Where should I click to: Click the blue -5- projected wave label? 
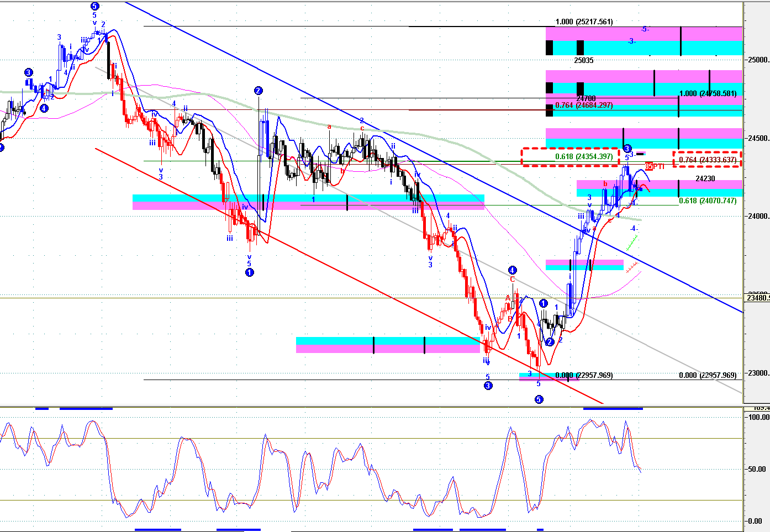point(645,29)
